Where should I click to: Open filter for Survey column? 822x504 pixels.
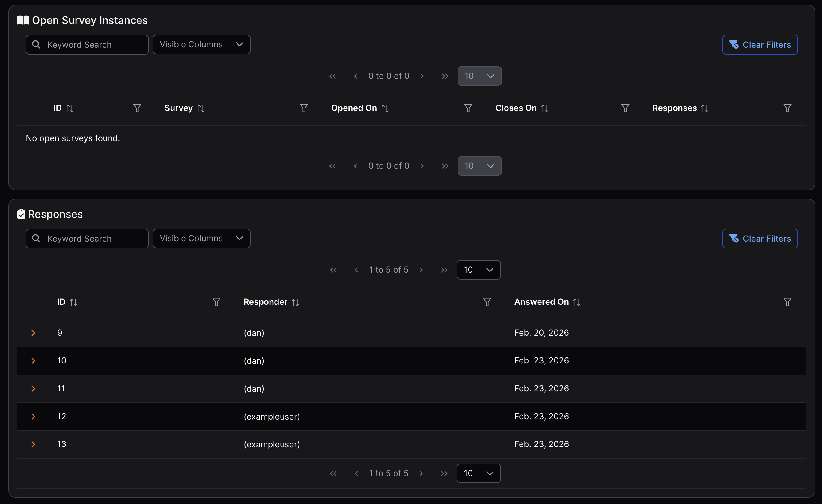(x=304, y=108)
